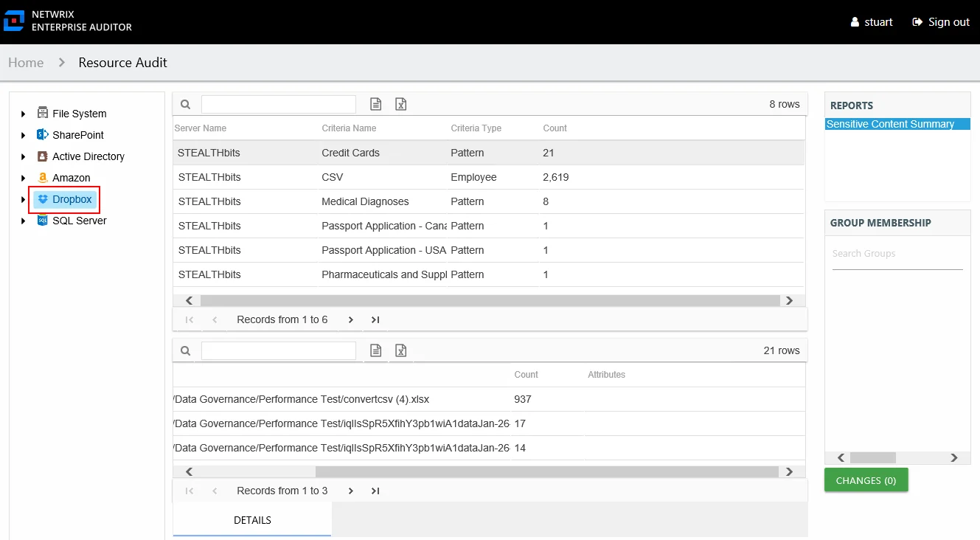Sort by Attributes column header
The height and width of the screenshot is (540, 980).
pyautogui.click(x=607, y=375)
